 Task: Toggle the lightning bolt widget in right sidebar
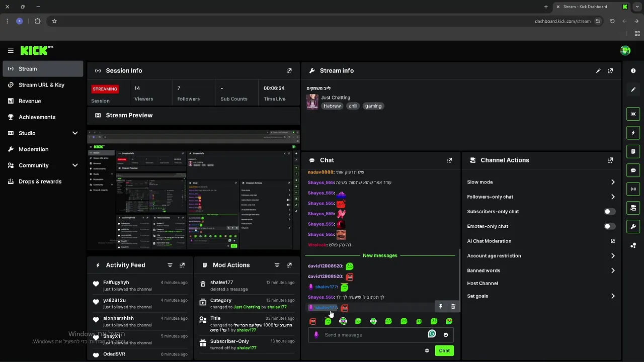tap(633, 133)
